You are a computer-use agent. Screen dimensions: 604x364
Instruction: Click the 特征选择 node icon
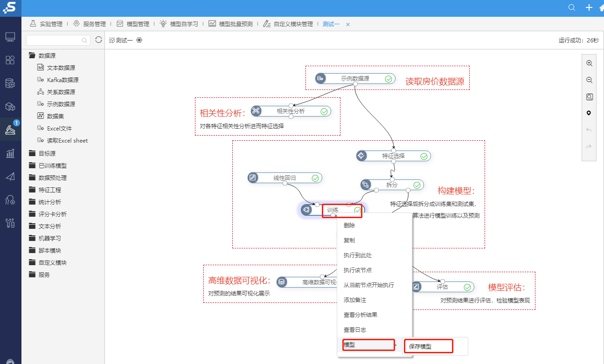pos(361,156)
